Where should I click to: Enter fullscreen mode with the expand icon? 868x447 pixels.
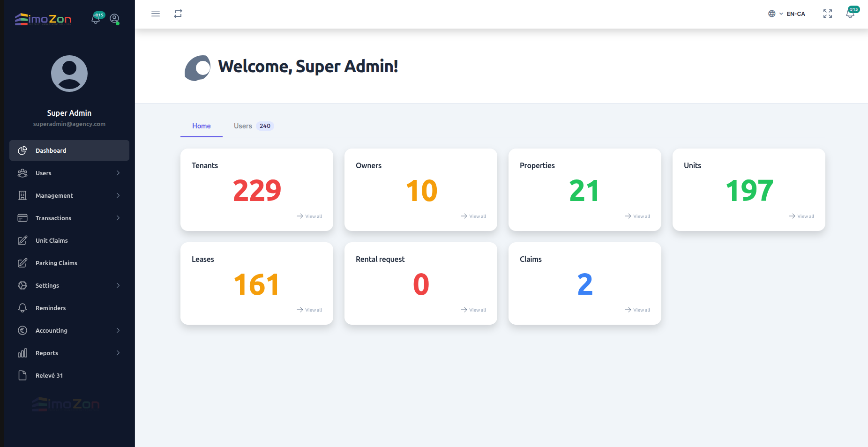(x=828, y=14)
